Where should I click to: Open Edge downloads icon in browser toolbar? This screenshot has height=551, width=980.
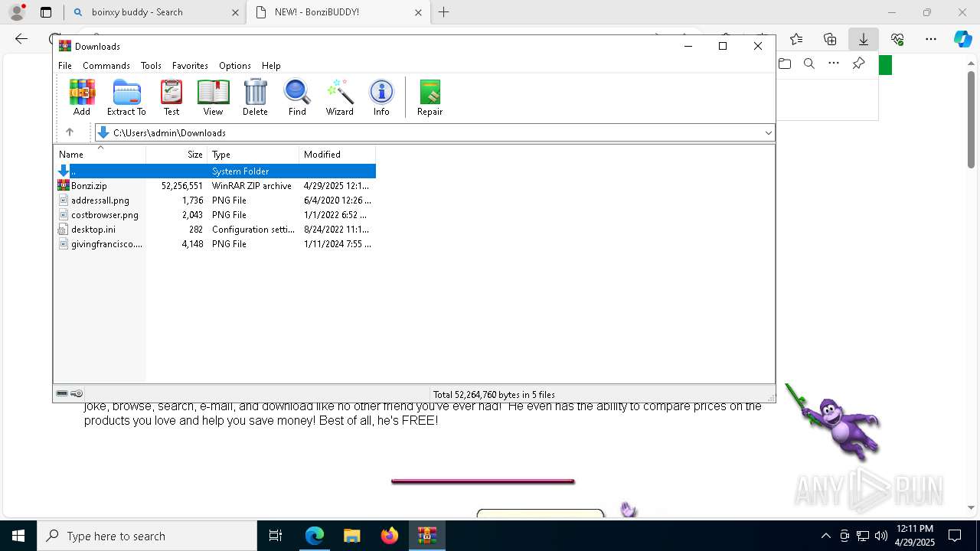coord(863,39)
